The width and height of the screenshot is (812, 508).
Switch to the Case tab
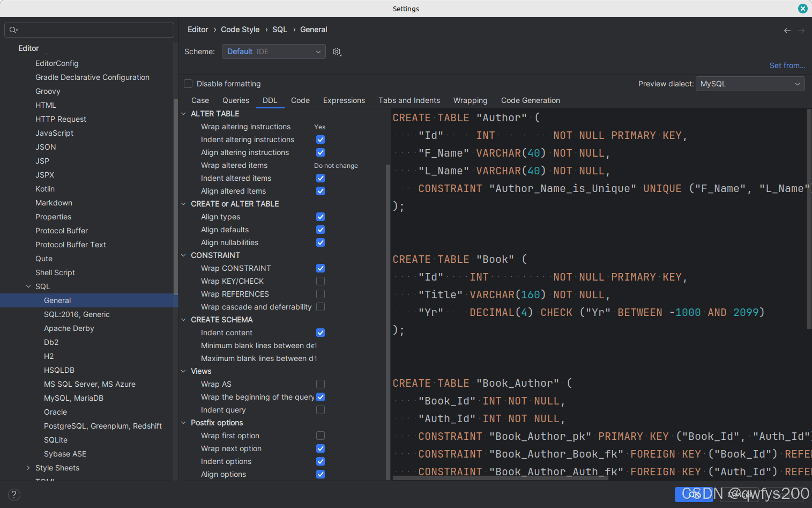tap(200, 100)
